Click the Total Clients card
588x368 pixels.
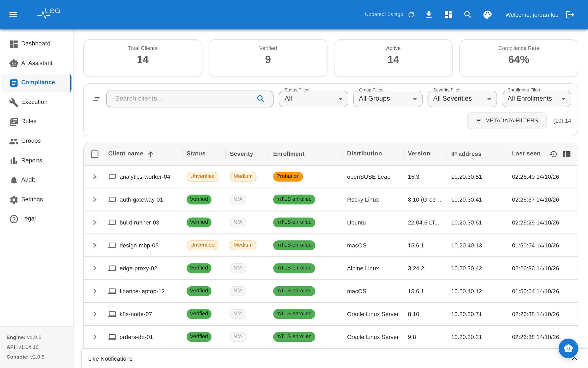coord(143,58)
